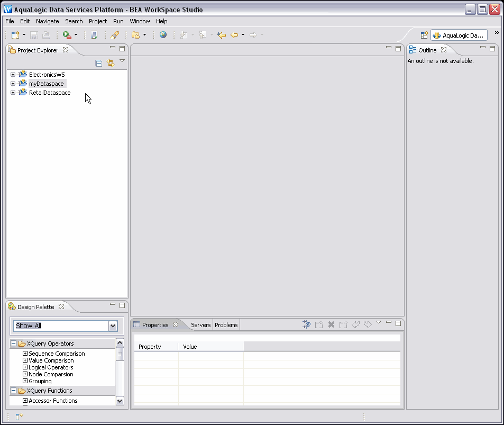This screenshot has height=425, width=504.
Task: Open the Show All palette combo box
Action: tap(113, 326)
